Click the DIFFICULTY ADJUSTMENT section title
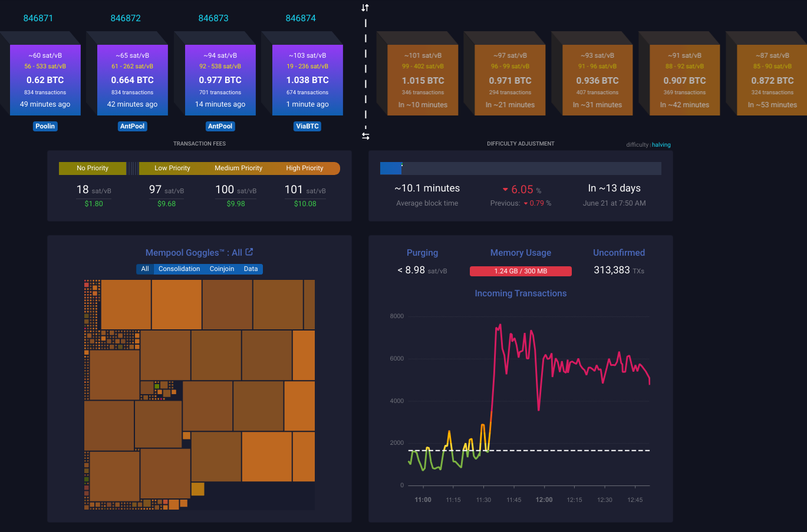The image size is (807, 532). click(521, 144)
